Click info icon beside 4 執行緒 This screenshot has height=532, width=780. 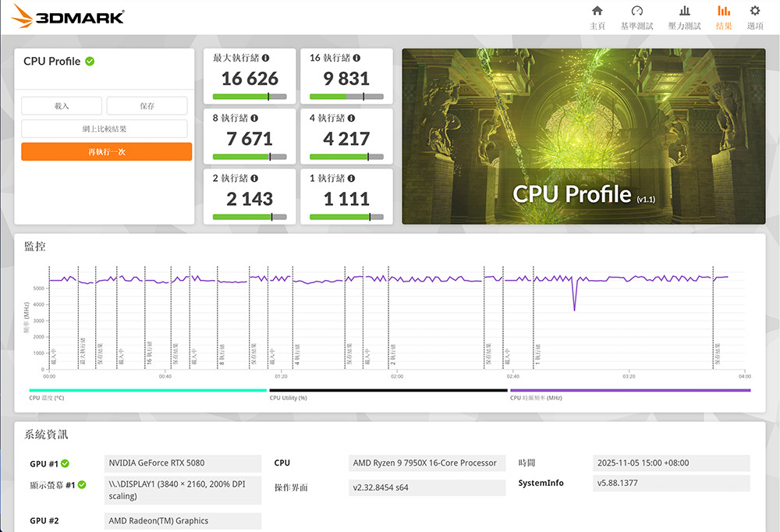(x=351, y=119)
